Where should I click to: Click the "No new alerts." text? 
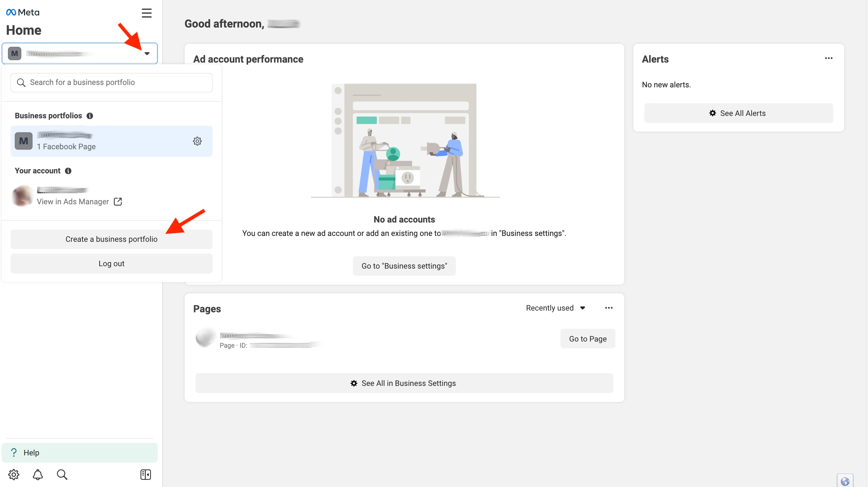pos(666,85)
